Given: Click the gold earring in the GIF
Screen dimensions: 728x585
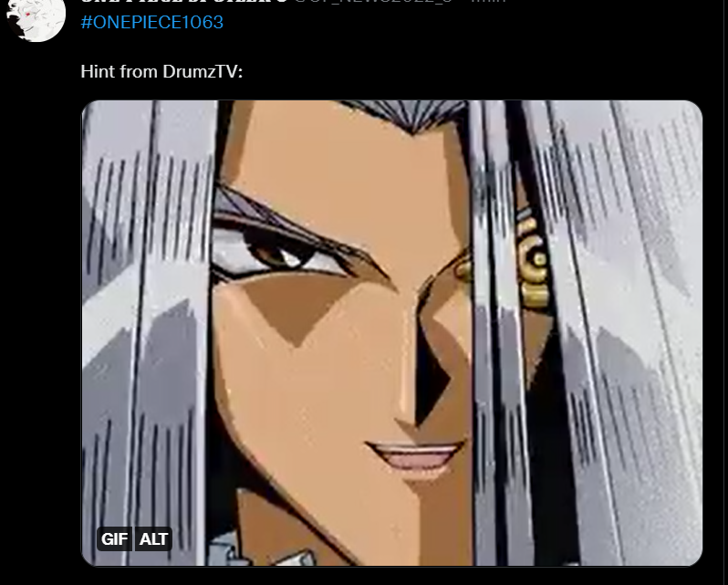Looking at the screenshot, I should click(x=533, y=260).
